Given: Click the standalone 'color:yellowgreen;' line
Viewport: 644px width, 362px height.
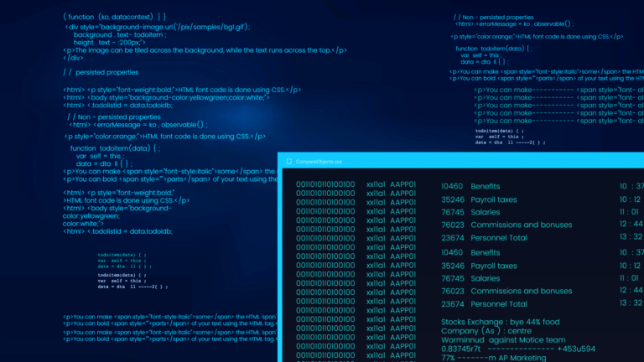Looking at the screenshot, I should pyautogui.click(x=91, y=216).
